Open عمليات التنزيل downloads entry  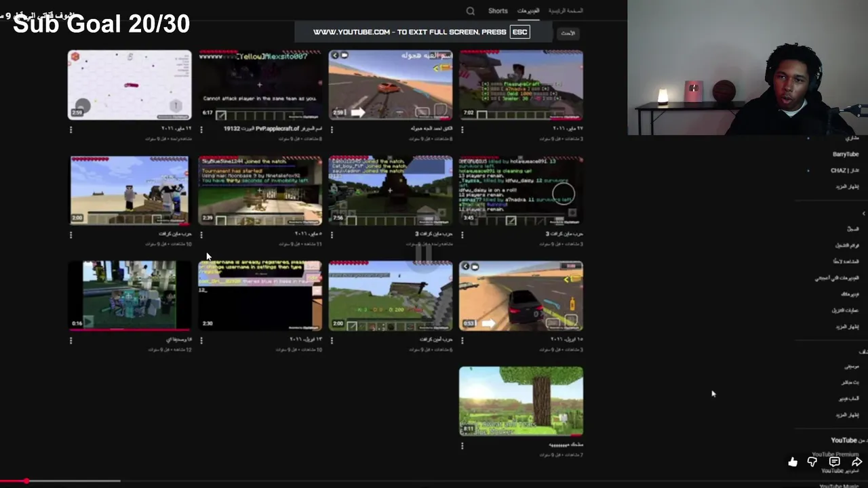(845, 310)
